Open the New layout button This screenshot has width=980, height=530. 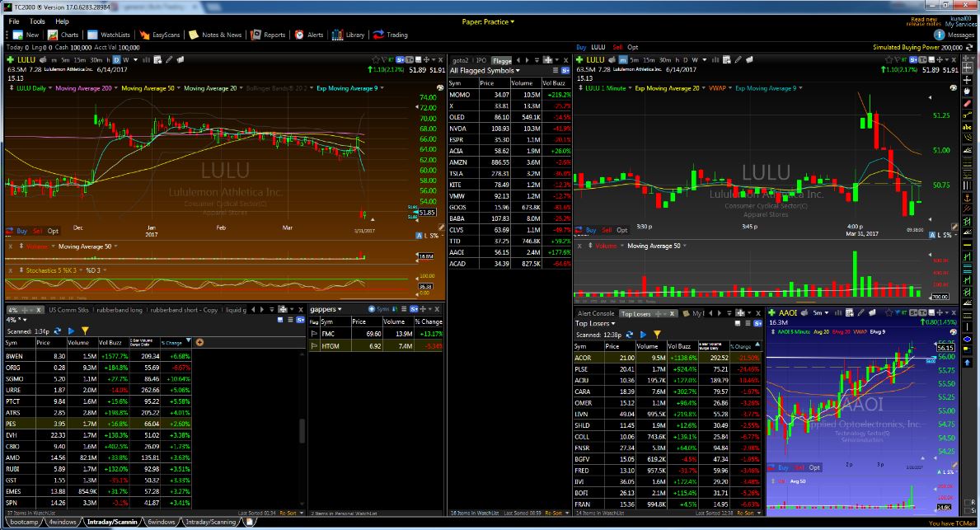26,35
